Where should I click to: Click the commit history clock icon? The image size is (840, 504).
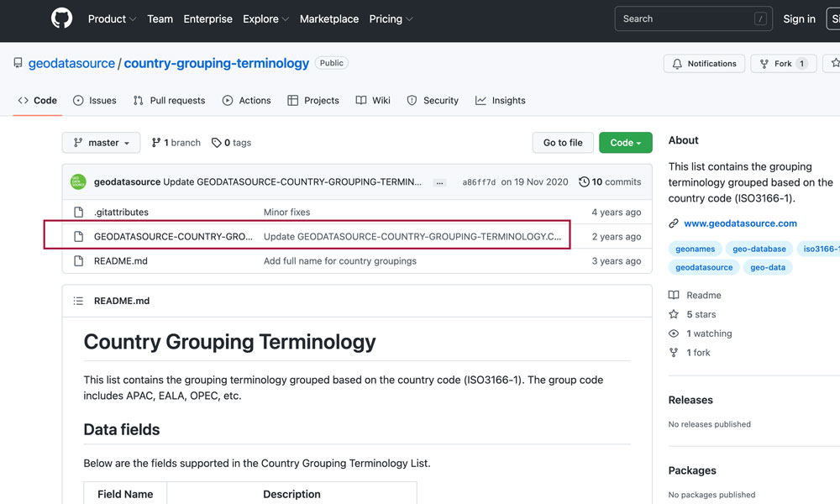(x=585, y=181)
